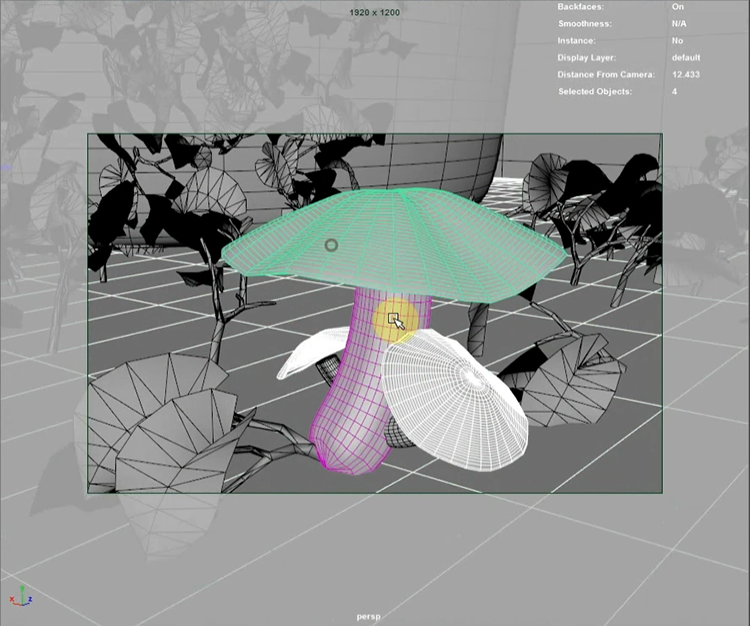Click the Display Layer: heads-up label
Viewport: 750px width, 626px height.
click(x=586, y=57)
